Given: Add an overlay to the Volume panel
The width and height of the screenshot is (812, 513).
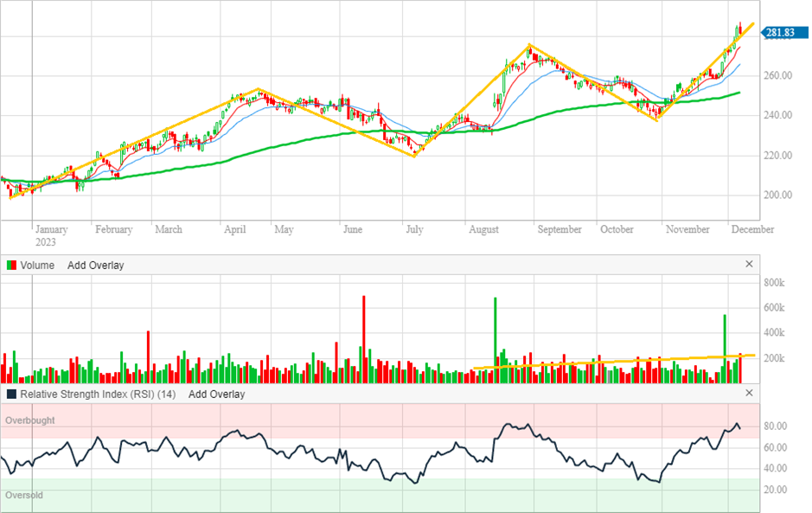Looking at the screenshot, I should [95, 266].
